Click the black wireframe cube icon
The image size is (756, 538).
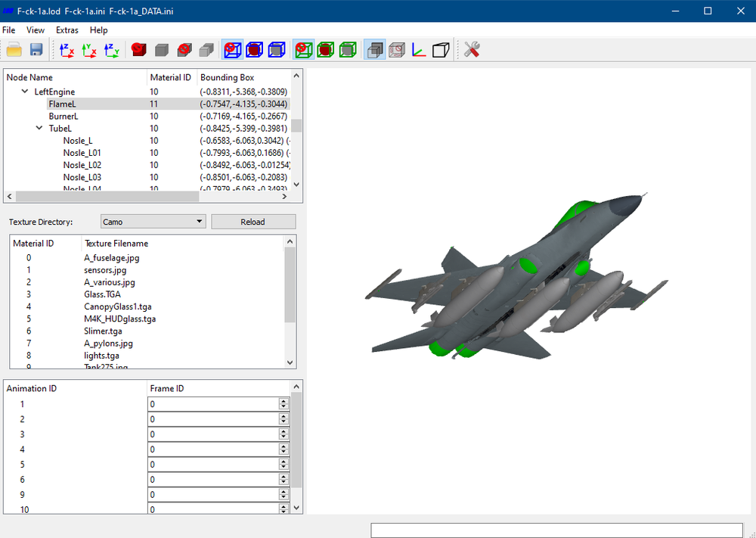pos(442,50)
